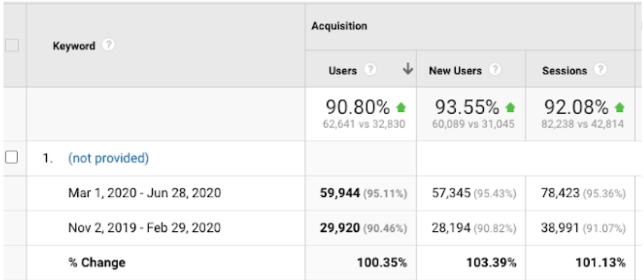644x280 pixels.
Task: Click green up arrow beside 92.08%
Action: tap(620, 108)
